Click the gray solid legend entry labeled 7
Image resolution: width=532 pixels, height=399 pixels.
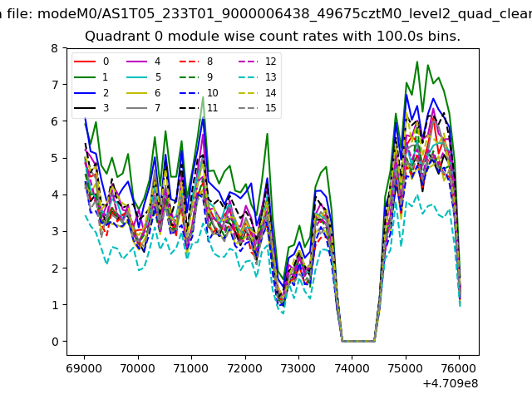[x=137, y=108]
